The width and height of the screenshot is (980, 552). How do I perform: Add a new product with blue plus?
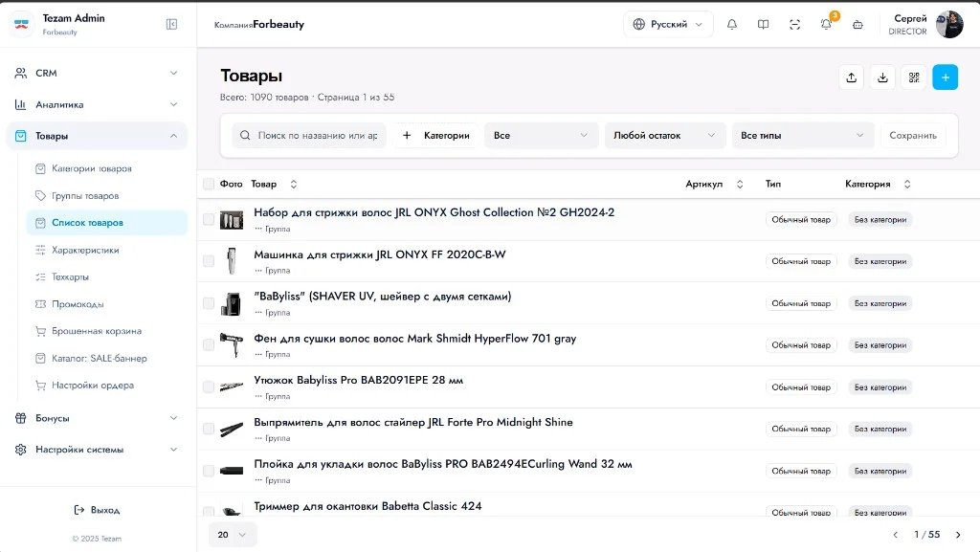945,77
